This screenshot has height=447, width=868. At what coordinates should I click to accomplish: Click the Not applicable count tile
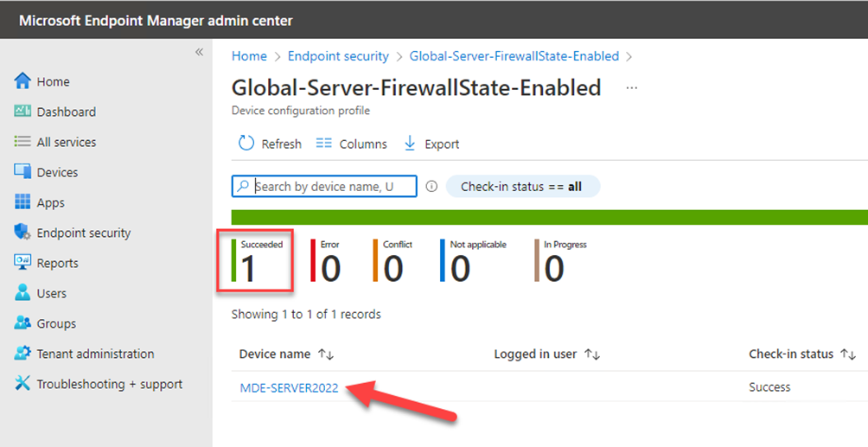click(x=473, y=261)
